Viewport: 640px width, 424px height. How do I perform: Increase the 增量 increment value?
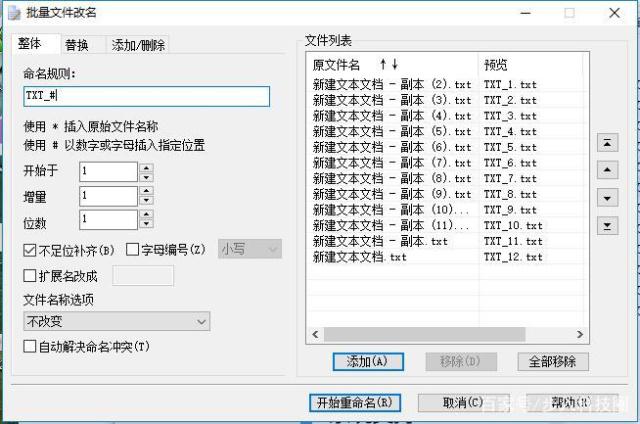(146, 191)
